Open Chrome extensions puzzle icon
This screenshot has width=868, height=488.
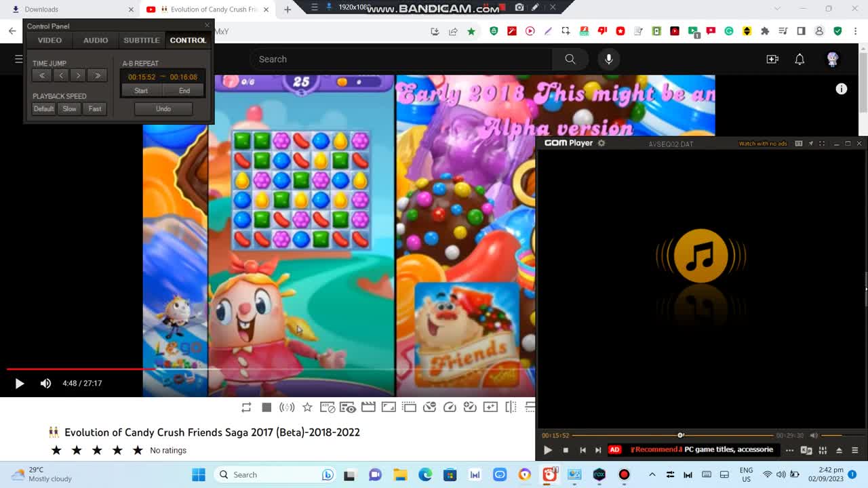765,31
